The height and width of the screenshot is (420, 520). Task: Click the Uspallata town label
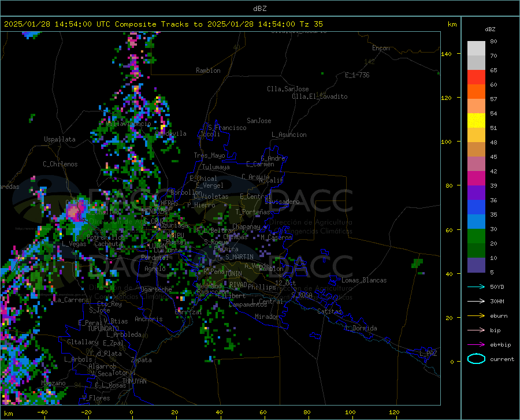[60, 139]
